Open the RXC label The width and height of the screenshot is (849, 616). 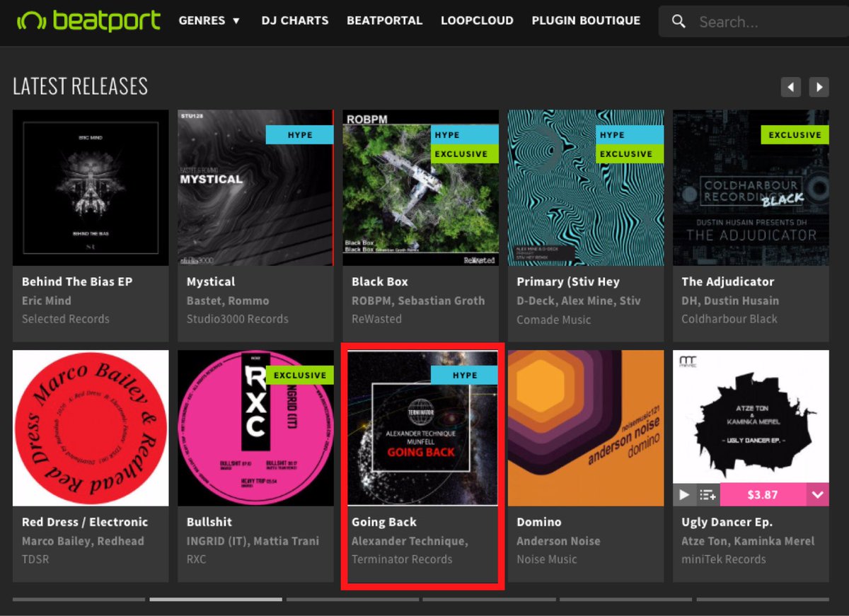[x=196, y=559]
